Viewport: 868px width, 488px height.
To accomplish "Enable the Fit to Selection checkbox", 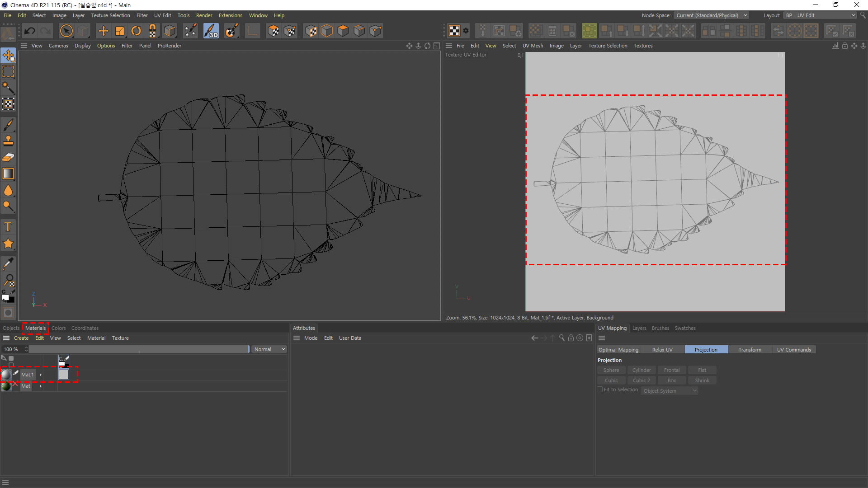I will 600,389.
